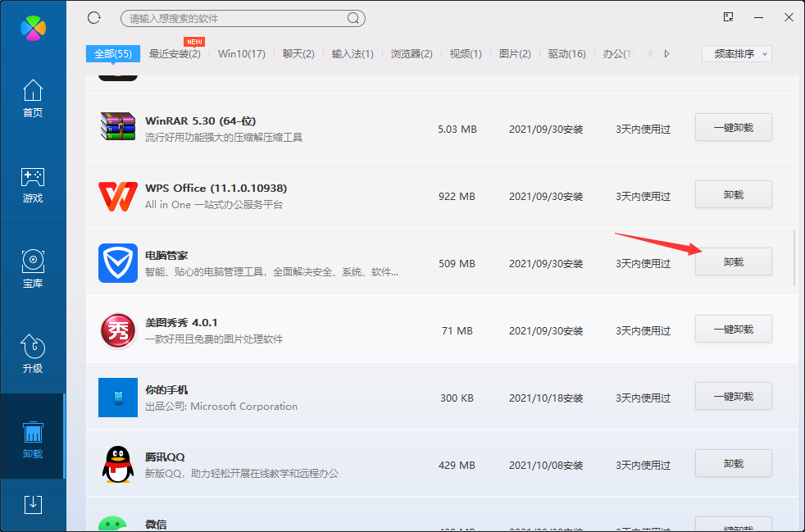Click the 电脑管家 program name
The height and width of the screenshot is (532, 805).
coord(166,256)
